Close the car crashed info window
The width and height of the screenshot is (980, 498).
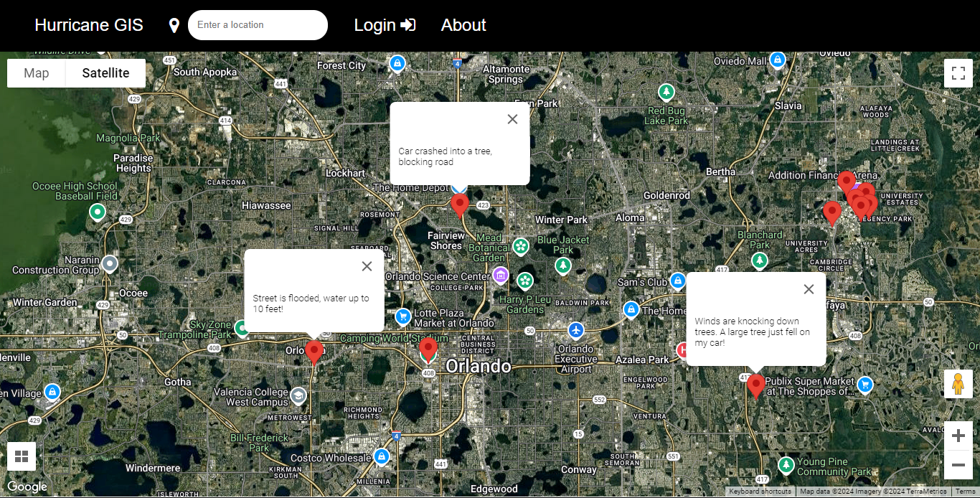pos(512,119)
